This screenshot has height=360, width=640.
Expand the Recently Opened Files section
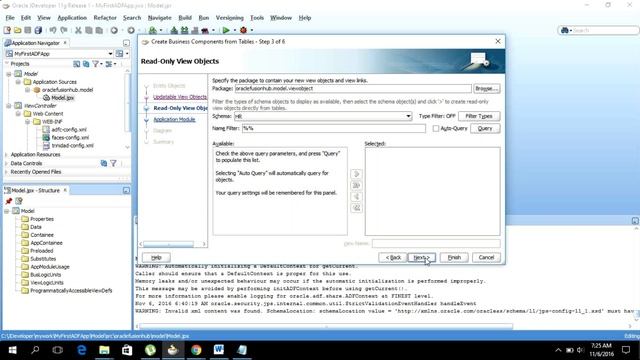point(7,172)
